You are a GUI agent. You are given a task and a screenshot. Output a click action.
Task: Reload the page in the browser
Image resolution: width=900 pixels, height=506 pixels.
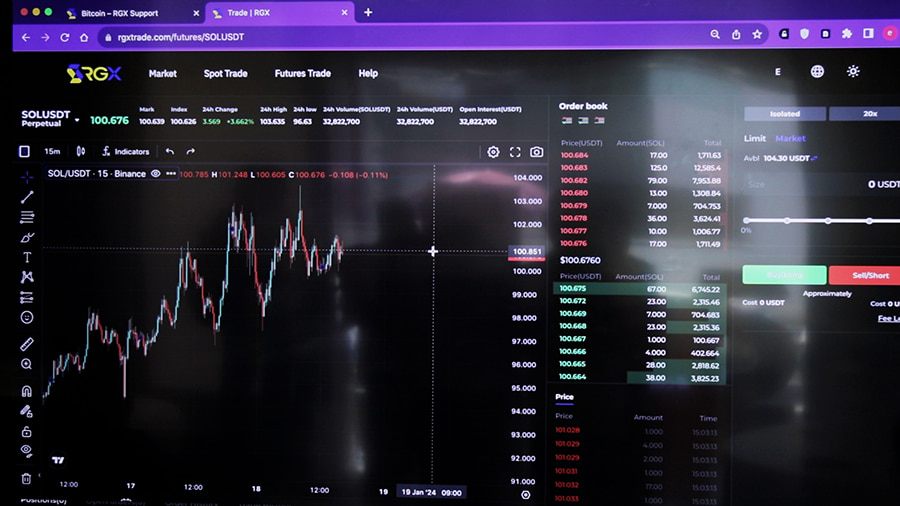click(x=64, y=37)
